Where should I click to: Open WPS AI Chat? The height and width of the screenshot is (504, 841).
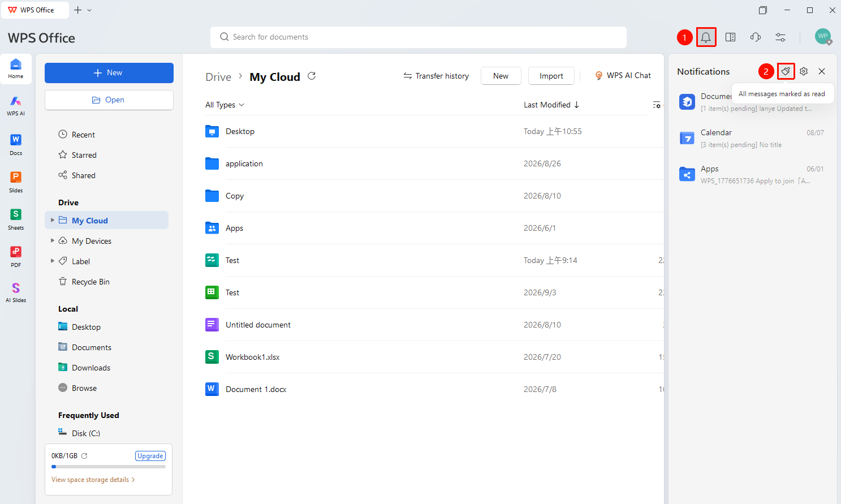pyautogui.click(x=623, y=76)
